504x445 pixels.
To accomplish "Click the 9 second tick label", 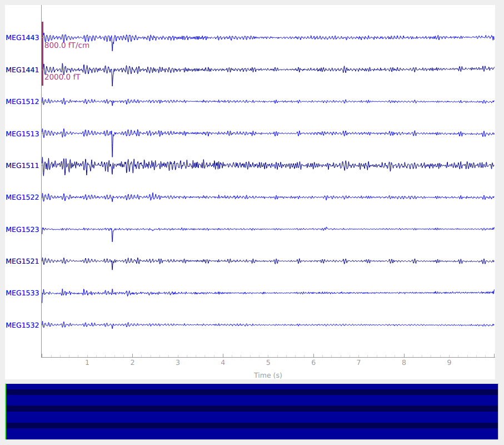I will (x=450, y=363).
